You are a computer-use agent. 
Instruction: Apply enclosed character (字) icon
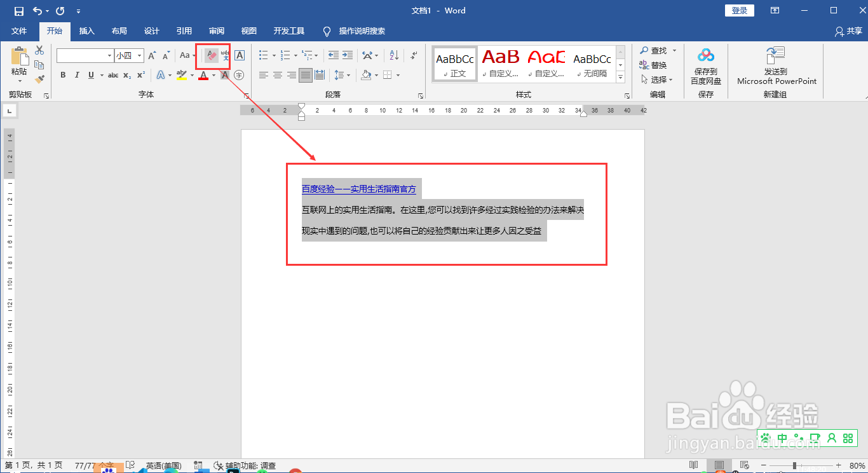click(239, 75)
